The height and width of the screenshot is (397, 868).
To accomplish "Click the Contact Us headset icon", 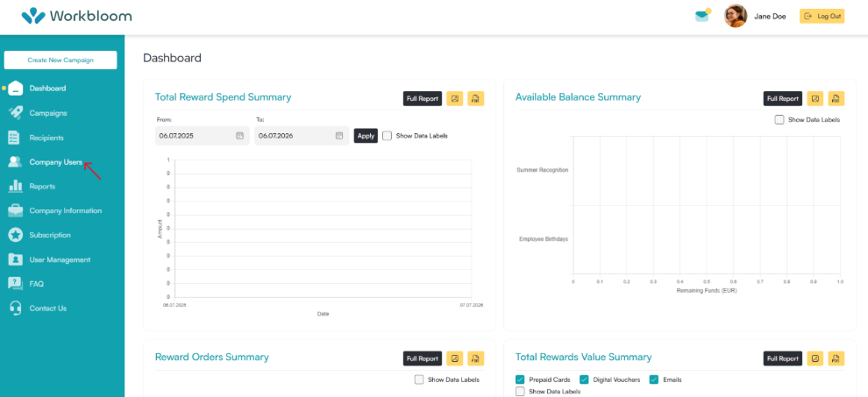I will tap(16, 308).
